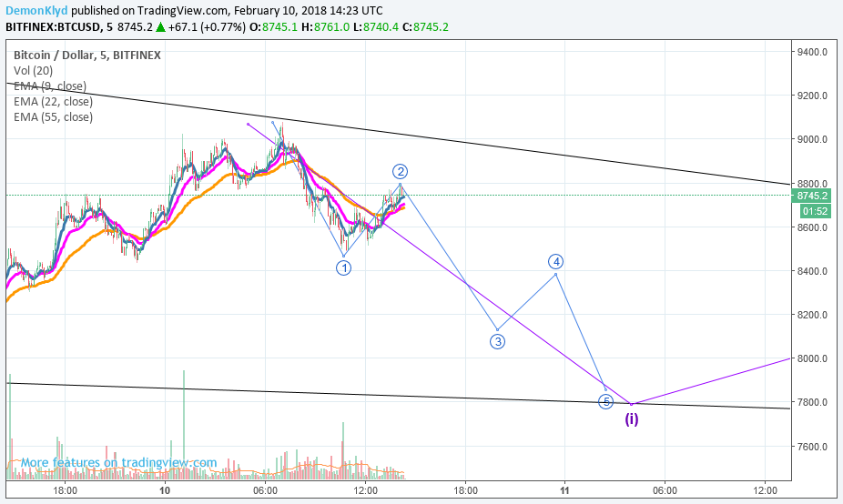Image resolution: width=843 pixels, height=504 pixels.
Task: Click the circled wave 2 marker
Action: (x=400, y=171)
